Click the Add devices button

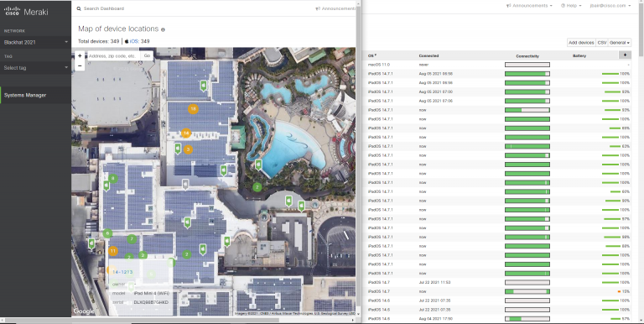(581, 43)
